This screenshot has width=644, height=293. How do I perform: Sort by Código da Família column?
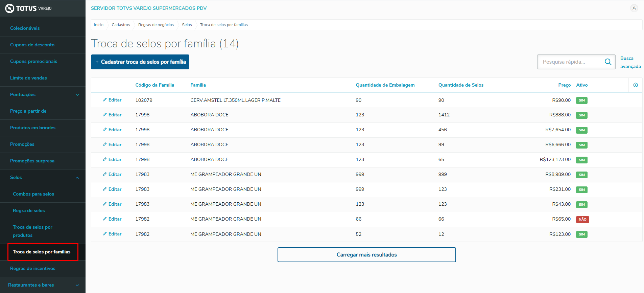[155, 85]
